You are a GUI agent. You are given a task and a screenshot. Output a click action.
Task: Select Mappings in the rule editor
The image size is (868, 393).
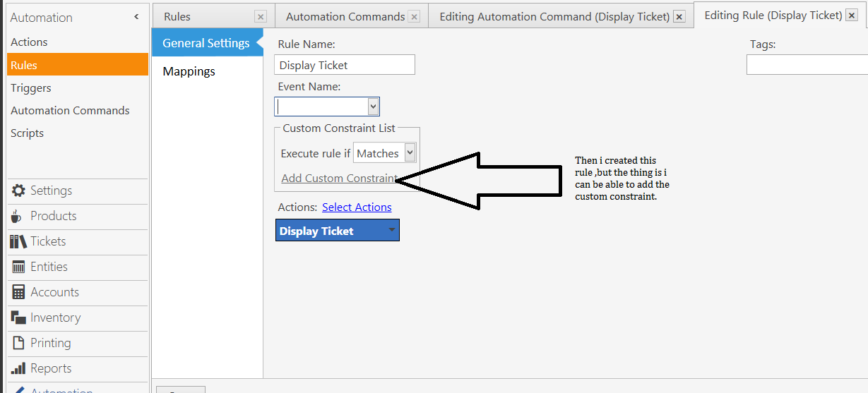[x=189, y=71]
